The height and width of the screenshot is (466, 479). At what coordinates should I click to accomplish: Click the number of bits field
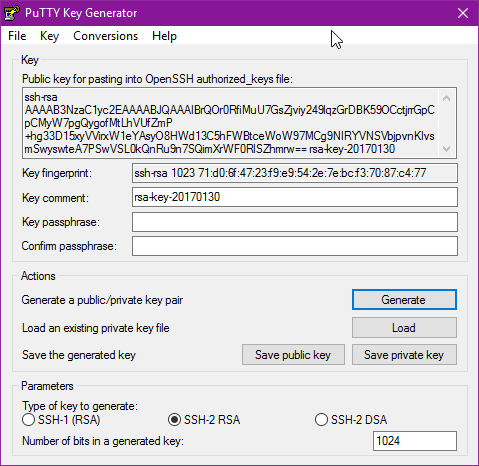pos(415,441)
